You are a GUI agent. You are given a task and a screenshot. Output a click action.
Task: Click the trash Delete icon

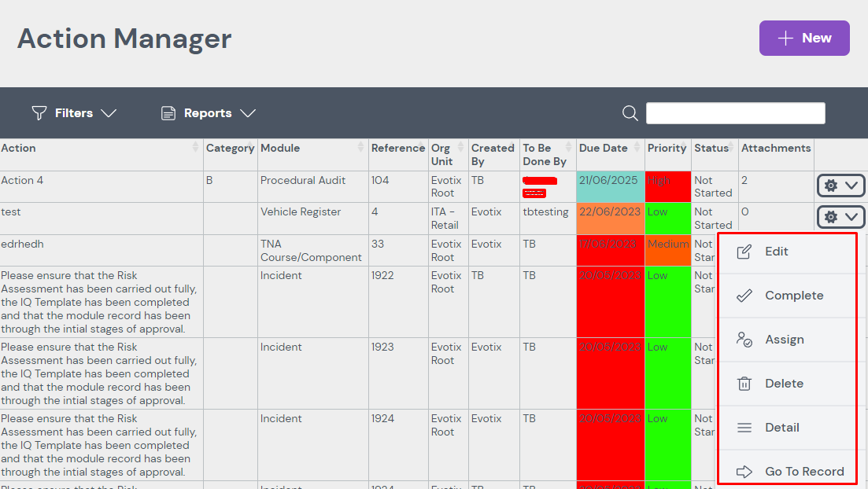744,384
